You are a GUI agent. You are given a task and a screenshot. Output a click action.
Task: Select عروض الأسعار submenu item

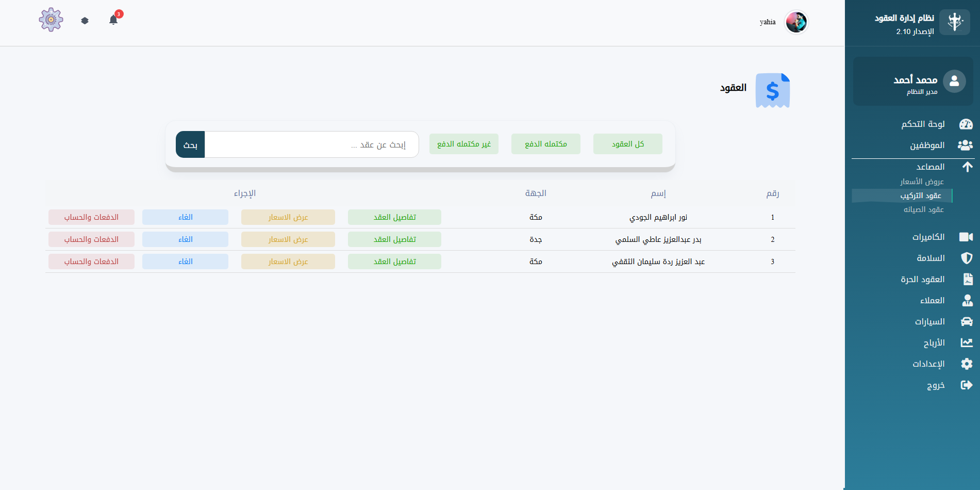[922, 182]
